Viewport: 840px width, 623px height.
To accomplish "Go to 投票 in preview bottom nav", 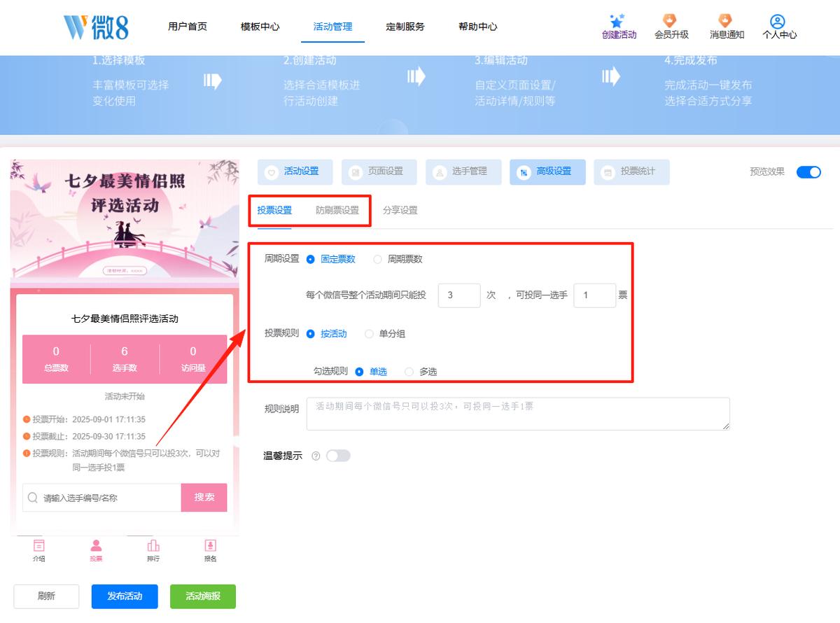I will [x=96, y=550].
